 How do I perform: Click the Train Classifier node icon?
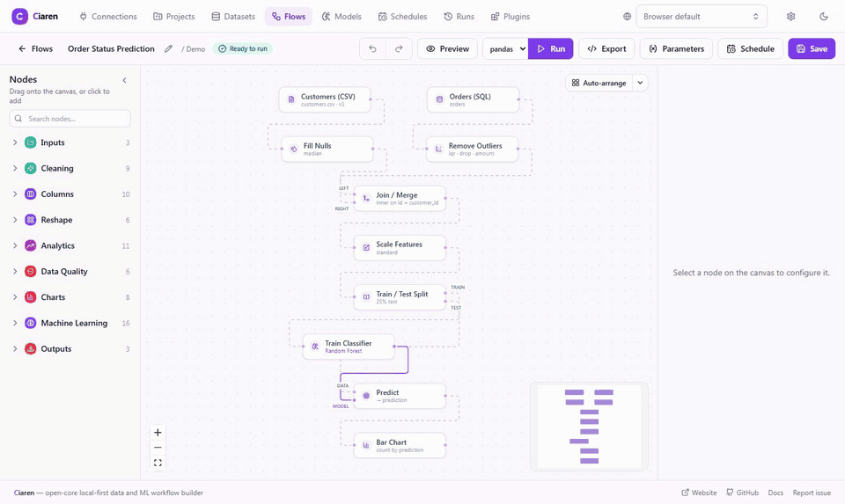(315, 347)
